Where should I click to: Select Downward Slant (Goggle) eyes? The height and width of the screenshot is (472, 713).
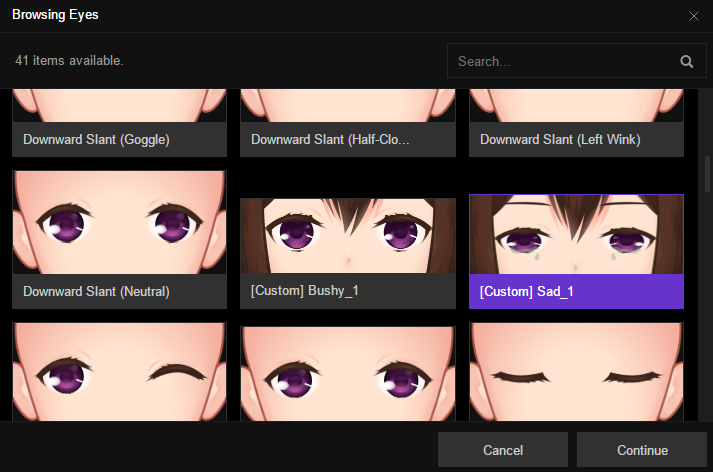[120, 123]
